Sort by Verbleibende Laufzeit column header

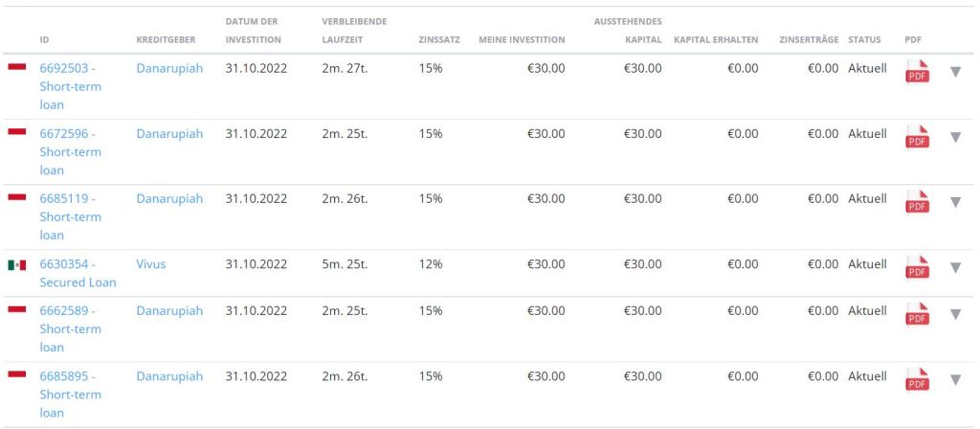[x=354, y=31]
